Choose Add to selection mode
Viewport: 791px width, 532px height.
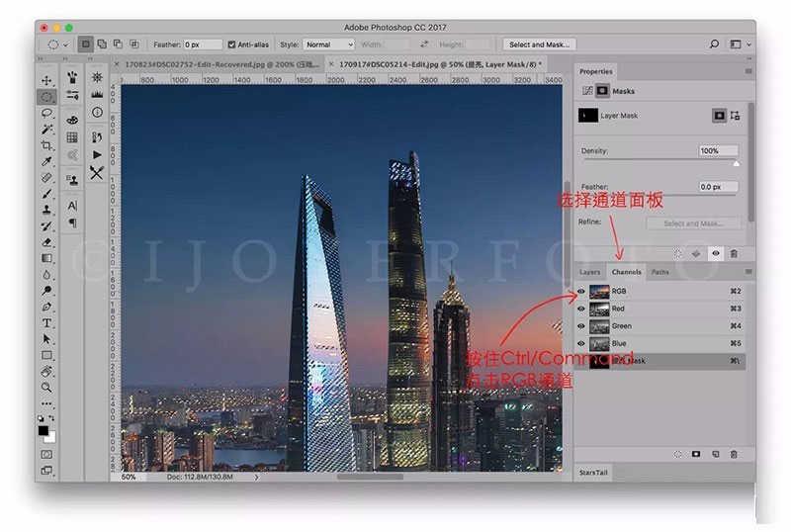102,44
